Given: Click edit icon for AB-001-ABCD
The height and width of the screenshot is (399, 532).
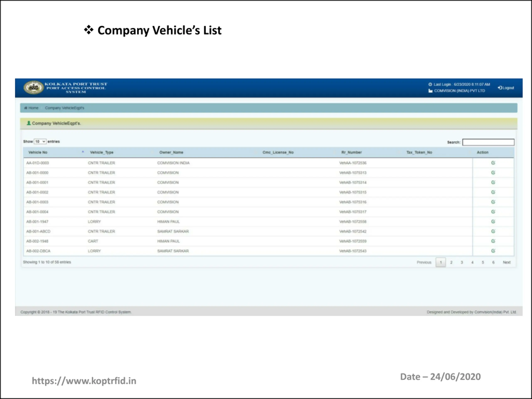Looking at the screenshot, I should 493,231.
